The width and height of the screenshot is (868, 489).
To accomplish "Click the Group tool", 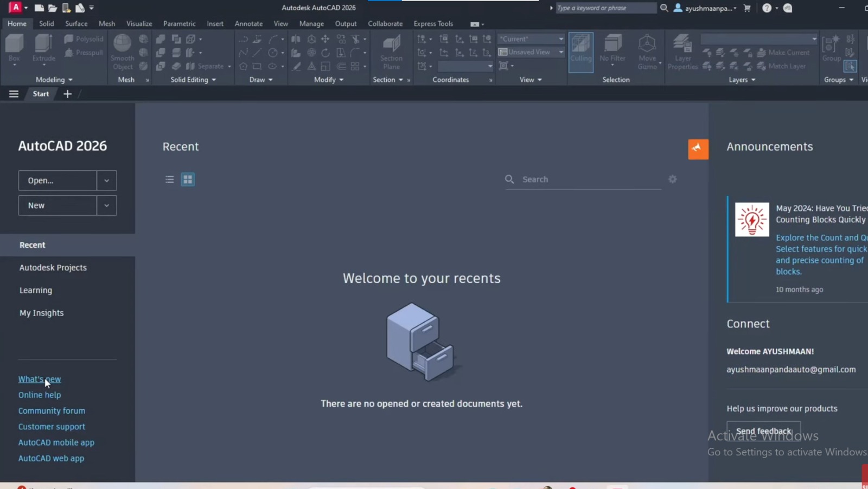I will click(831, 49).
